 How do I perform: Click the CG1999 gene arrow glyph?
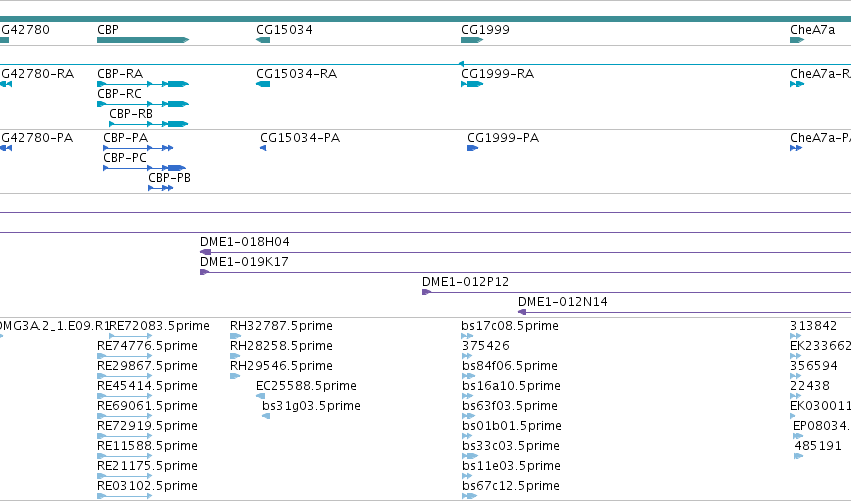coord(472,40)
